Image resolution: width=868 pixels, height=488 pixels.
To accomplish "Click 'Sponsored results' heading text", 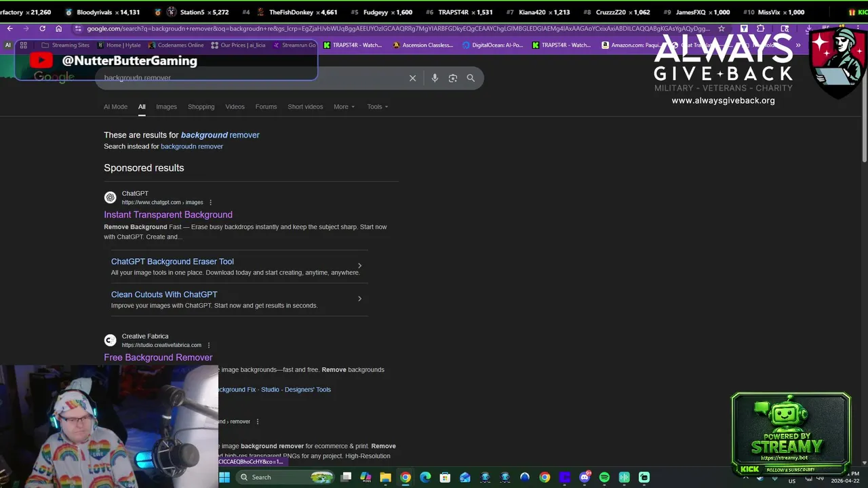I will click(x=144, y=168).
